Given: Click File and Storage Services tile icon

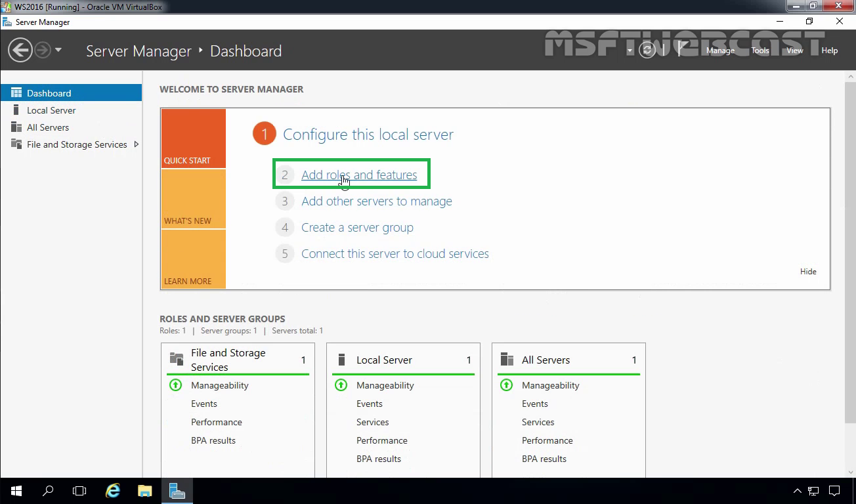Looking at the screenshot, I should point(177,359).
